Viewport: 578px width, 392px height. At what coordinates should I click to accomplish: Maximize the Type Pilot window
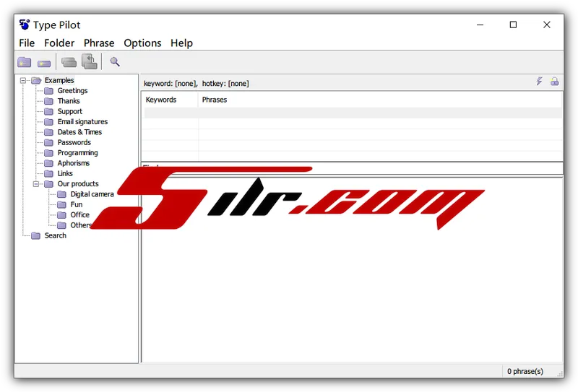click(x=513, y=25)
